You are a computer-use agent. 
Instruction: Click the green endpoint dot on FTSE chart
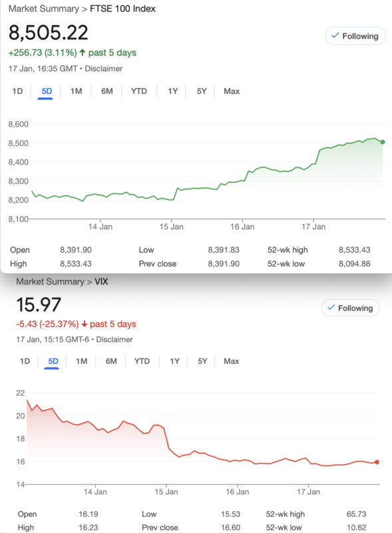click(383, 142)
